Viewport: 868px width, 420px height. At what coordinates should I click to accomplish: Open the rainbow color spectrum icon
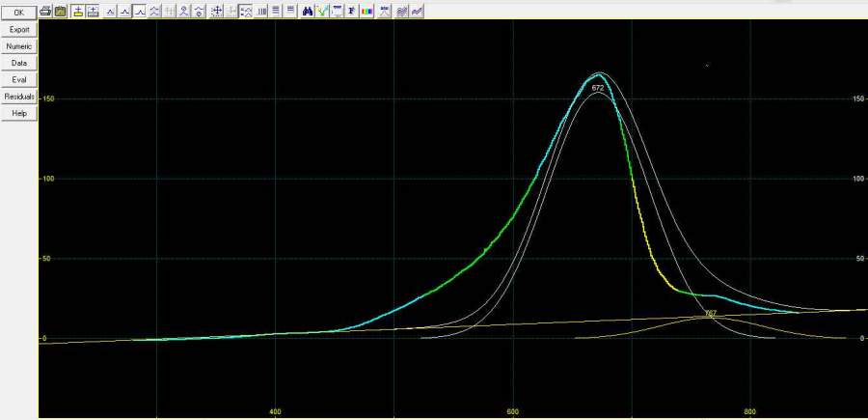point(366,11)
